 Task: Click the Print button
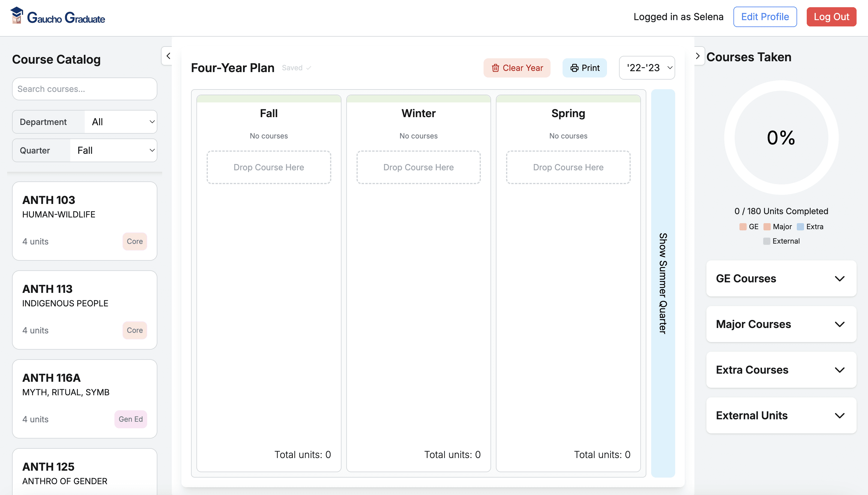584,68
